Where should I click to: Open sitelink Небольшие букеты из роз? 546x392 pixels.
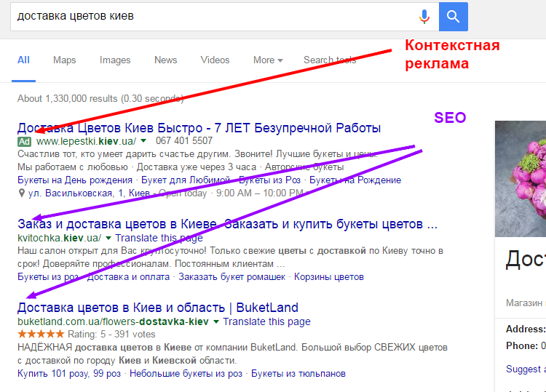pyautogui.click(x=186, y=374)
